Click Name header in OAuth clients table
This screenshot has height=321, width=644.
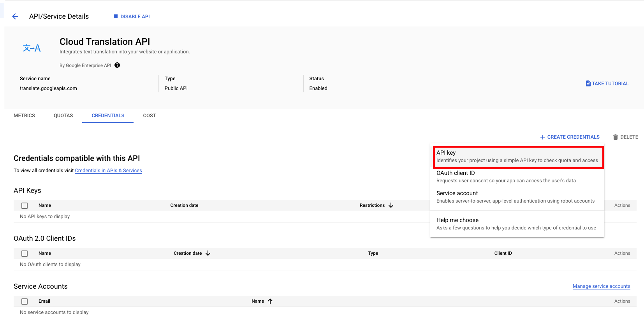tap(45, 253)
